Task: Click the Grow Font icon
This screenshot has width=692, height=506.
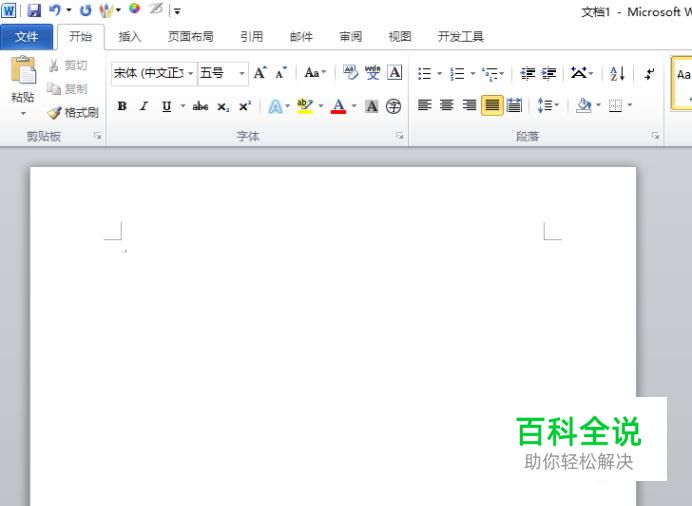Action: (x=260, y=73)
